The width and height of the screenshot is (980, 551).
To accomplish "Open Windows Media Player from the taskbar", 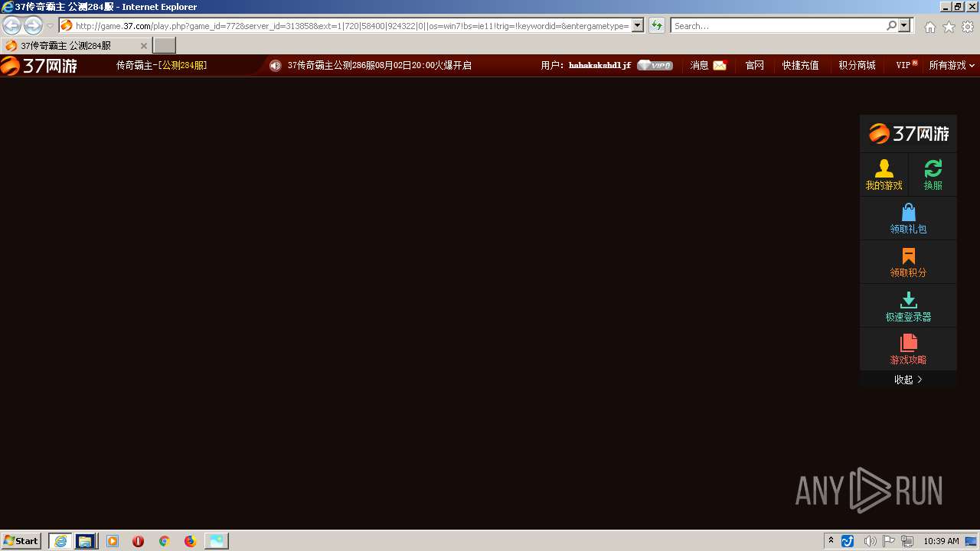I will click(113, 541).
